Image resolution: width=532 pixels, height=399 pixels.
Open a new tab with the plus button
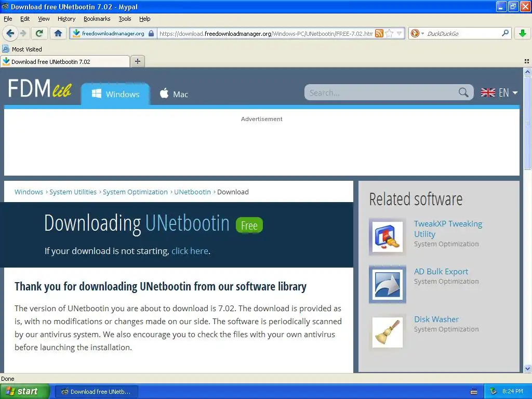pos(137,61)
